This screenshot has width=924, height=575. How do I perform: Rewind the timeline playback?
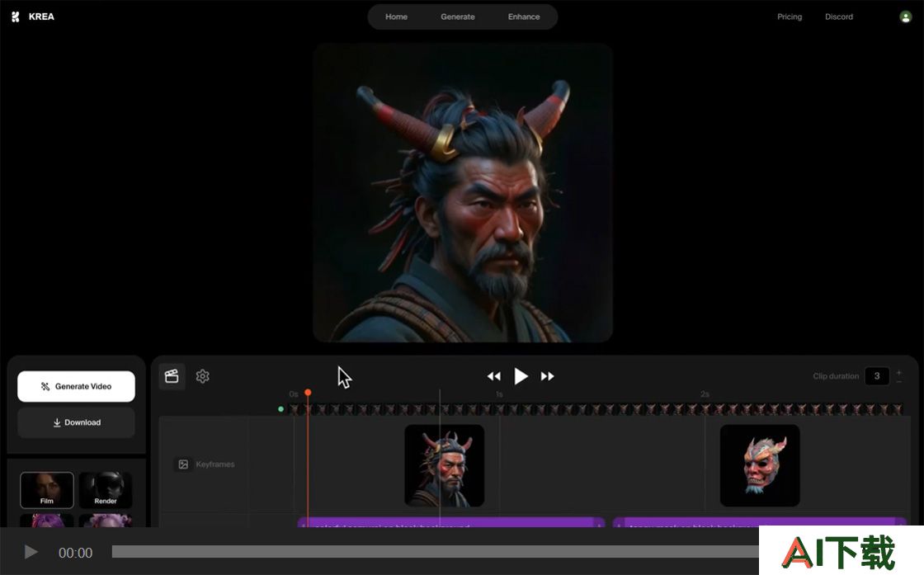click(x=494, y=376)
